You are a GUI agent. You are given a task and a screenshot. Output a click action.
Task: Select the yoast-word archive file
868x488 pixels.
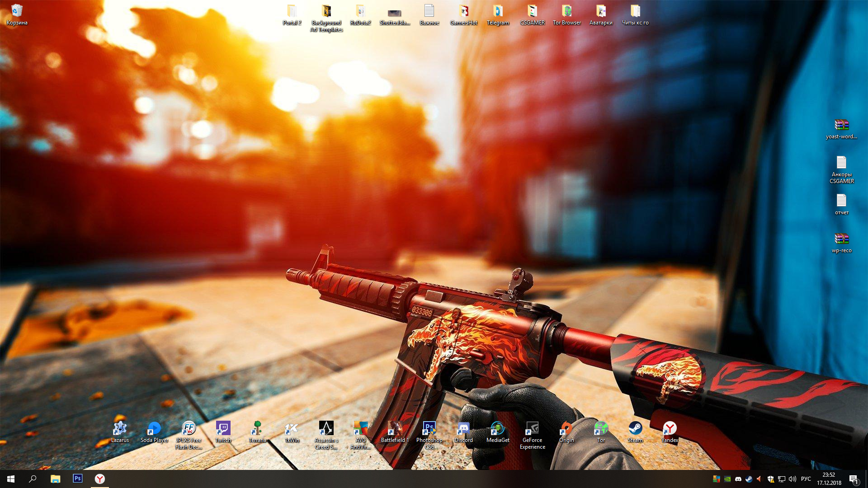pyautogui.click(x=841, y=128)
